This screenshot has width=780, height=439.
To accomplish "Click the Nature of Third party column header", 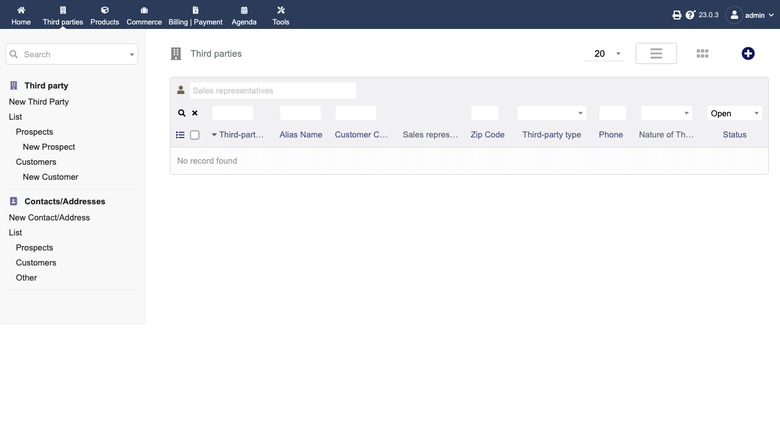I will coord(666,135).
